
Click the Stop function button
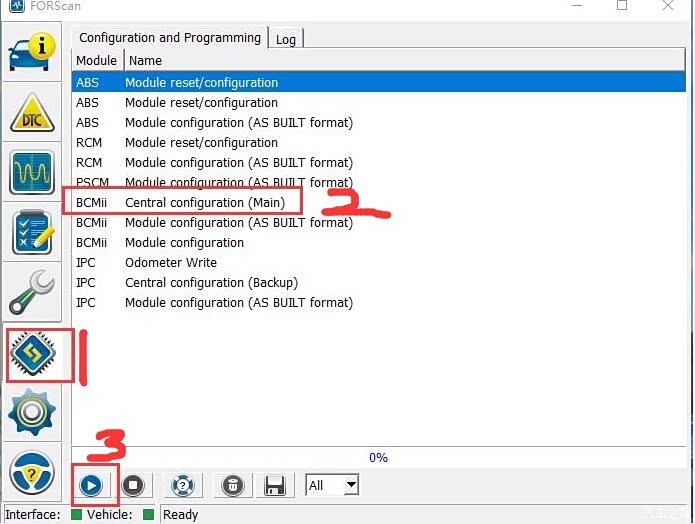tap(133, 485)
